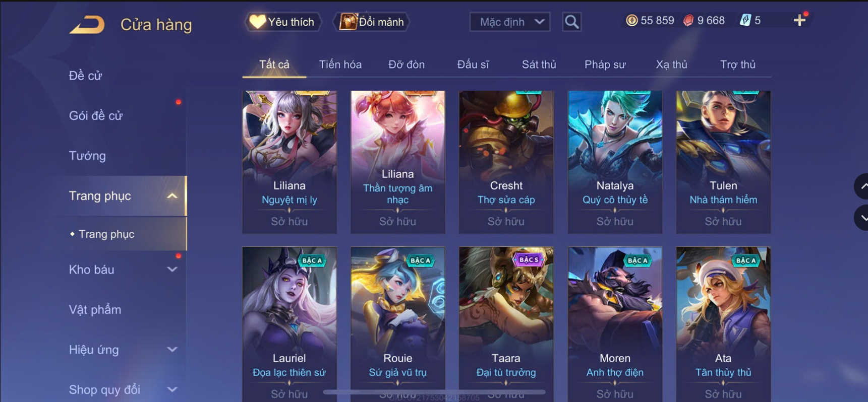Click the red ruby currency icon
This screenshot has height=402, width=868.
point(688,21)
